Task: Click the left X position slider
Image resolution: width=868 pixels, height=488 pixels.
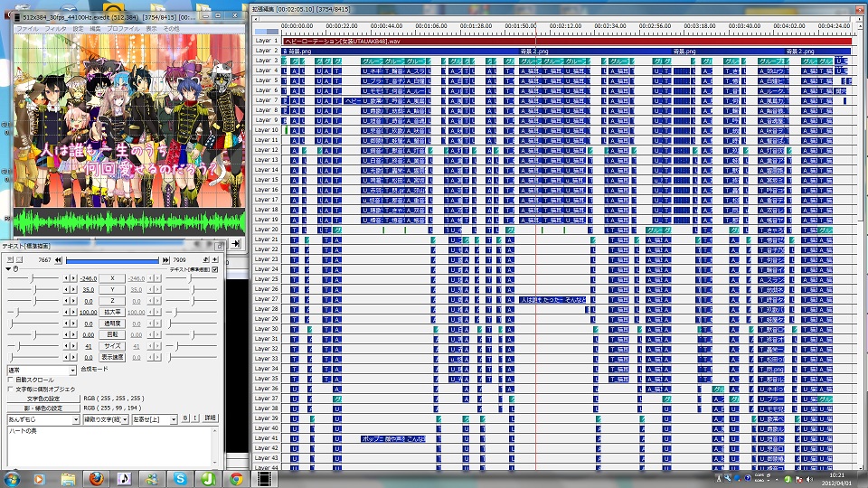Action: pyautogui.click(x=33, y=278)
